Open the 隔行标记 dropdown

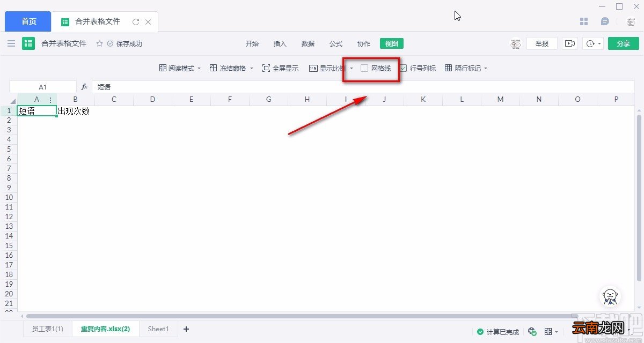[x=486, y=69]
